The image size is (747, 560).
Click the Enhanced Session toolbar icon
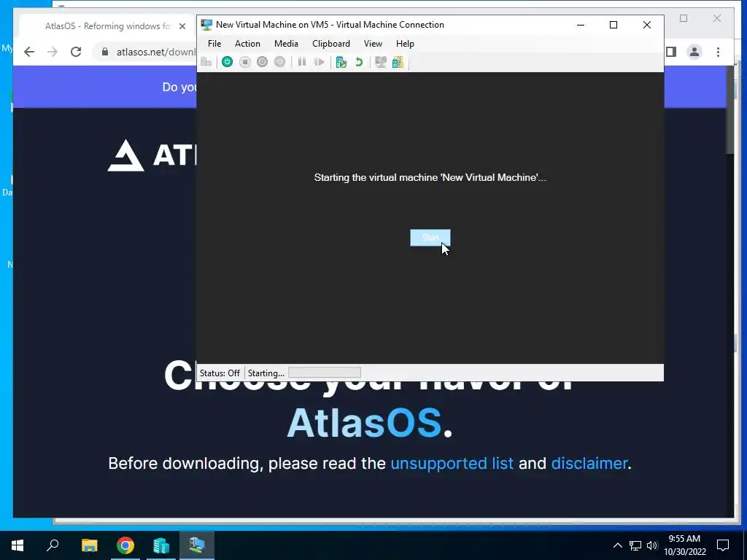[x=380, y=62]
